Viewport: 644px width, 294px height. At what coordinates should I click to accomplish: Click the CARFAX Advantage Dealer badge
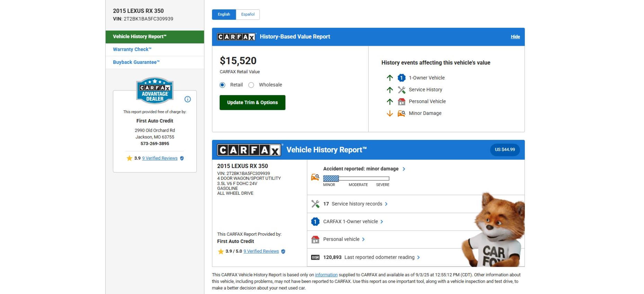(155, 91)
